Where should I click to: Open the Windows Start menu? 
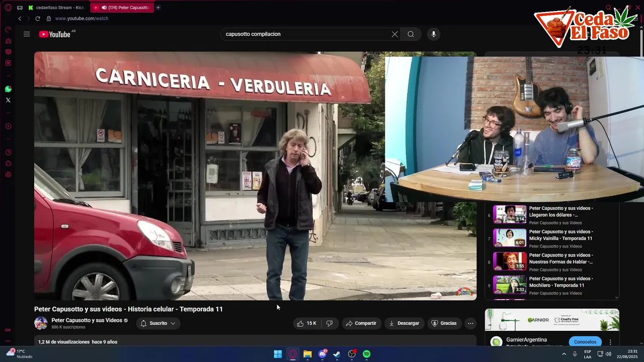[x=278, y=354]
